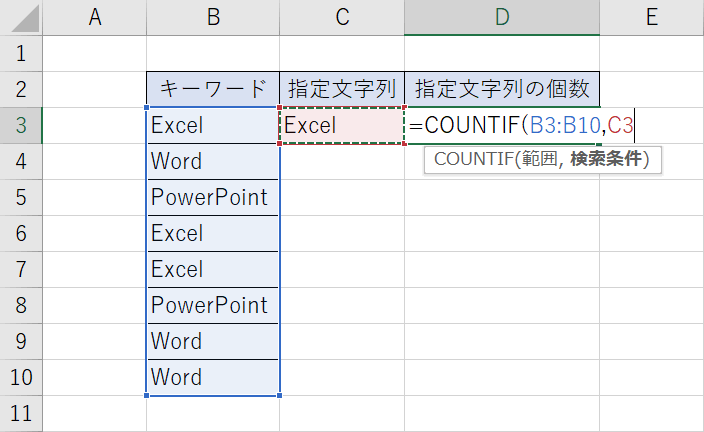Select row 9 header
Screen dimensions: 704x432
[21, 341]
